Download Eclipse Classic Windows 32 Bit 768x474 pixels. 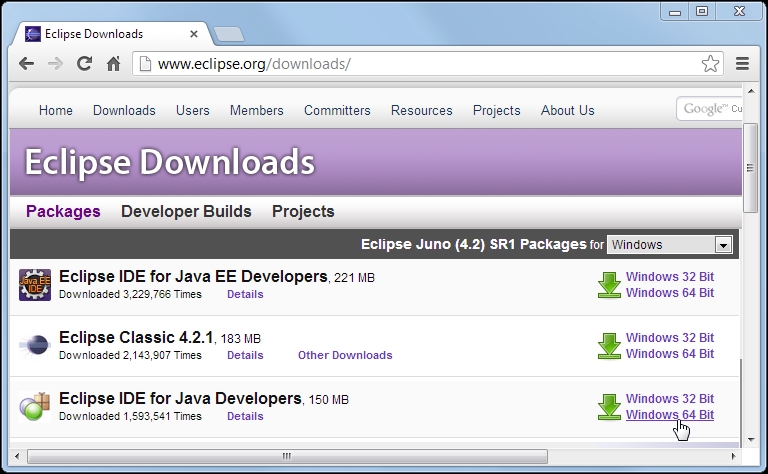click(670, 338)
